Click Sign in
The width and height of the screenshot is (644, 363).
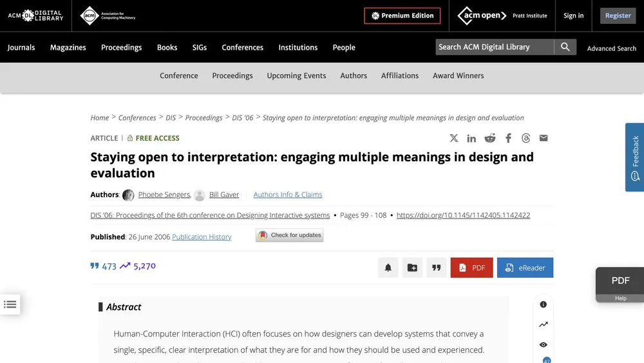point(573,15)
